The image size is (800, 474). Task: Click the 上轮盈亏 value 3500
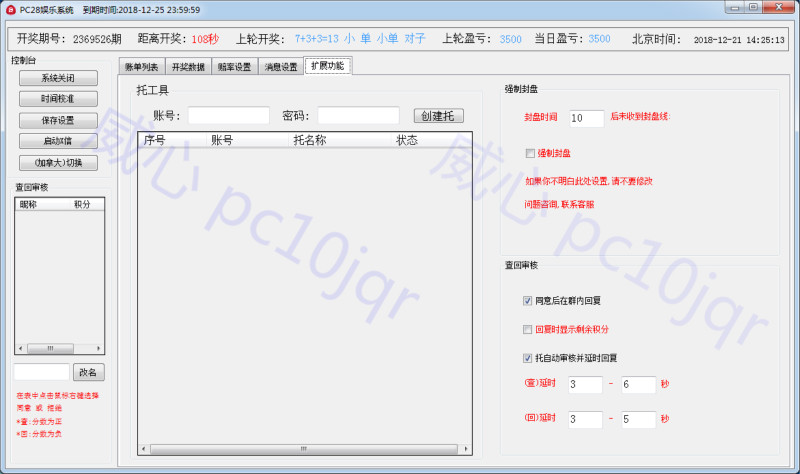tap(511, 39)
